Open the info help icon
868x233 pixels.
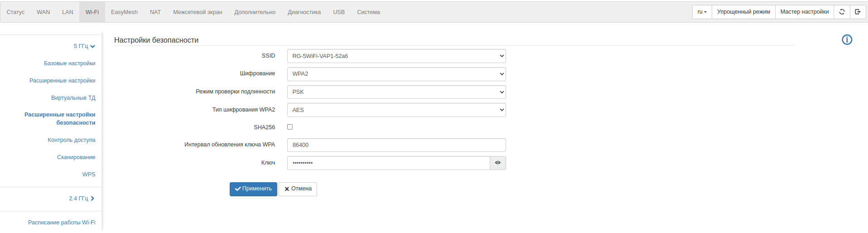[847, 40]
